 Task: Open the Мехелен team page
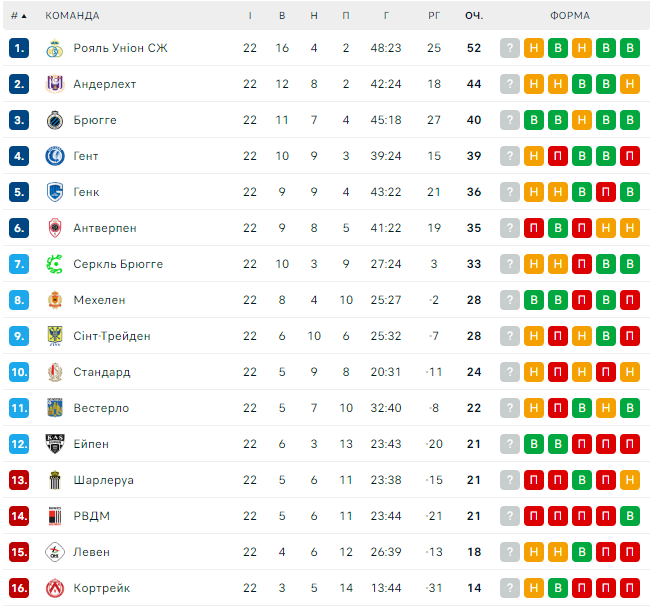pyautogui.click(x=99, y=300)
